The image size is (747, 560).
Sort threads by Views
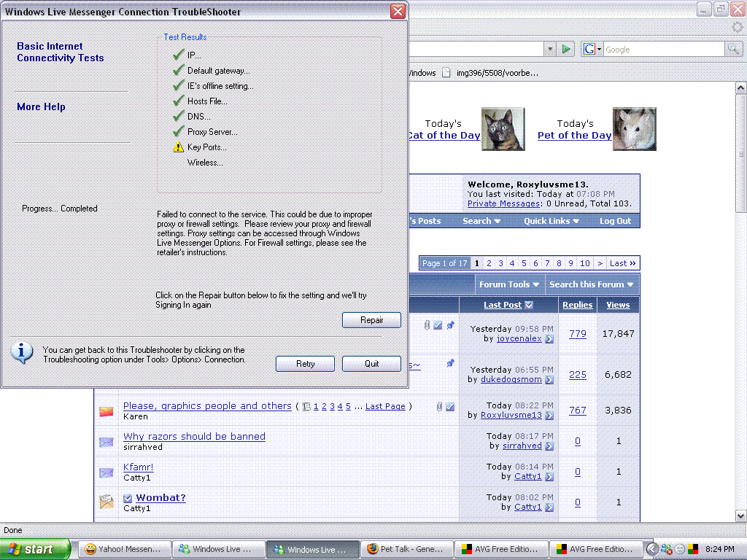click(618, 305)
